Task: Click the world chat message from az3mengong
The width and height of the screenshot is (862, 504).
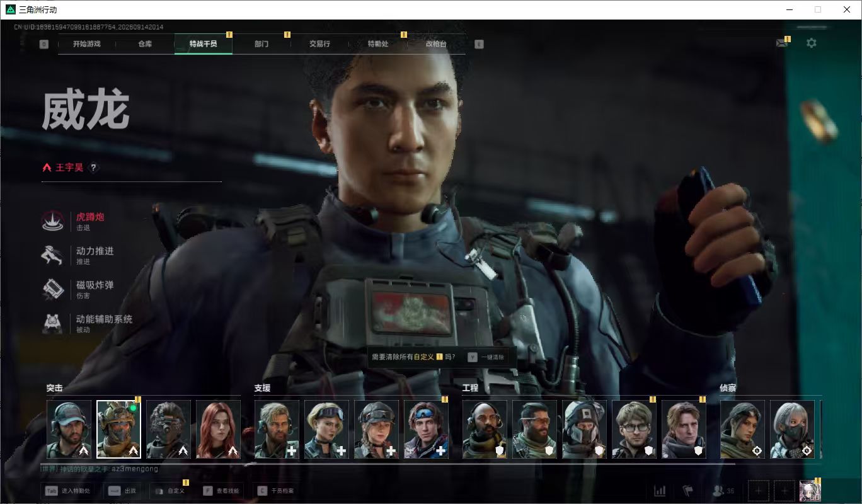Action: [100, 469]
